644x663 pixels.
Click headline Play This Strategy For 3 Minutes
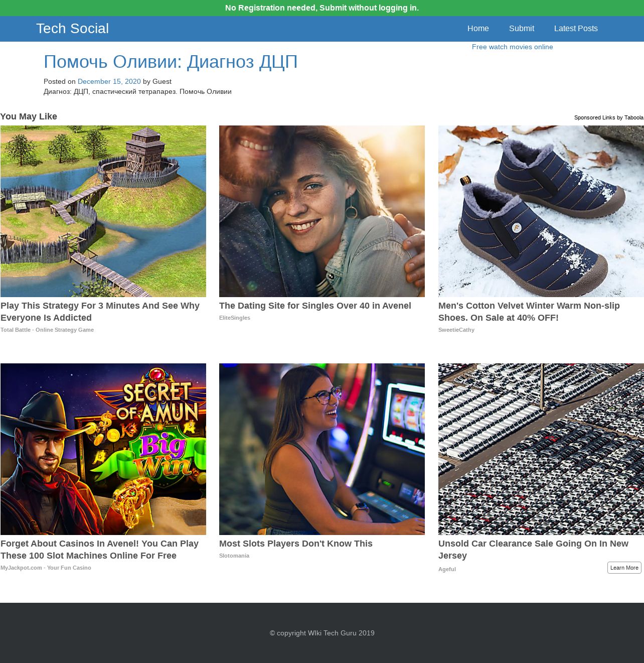point(100,312)
